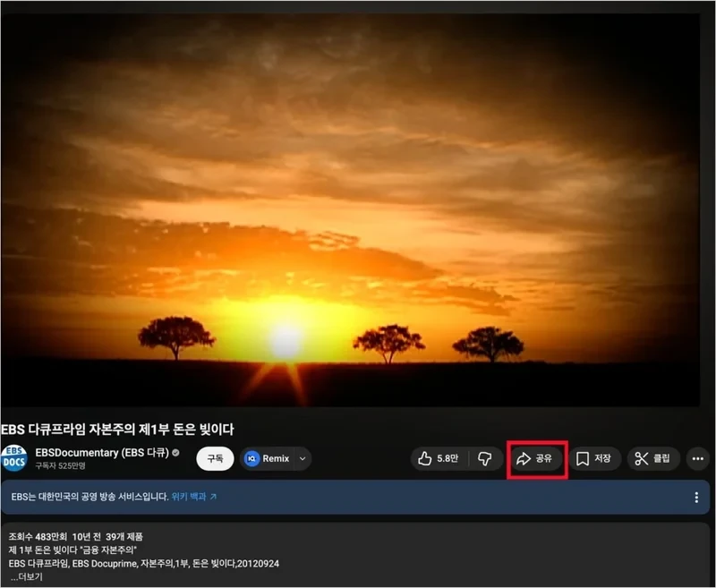Open share options via the 공유 button

coord(536,459)
